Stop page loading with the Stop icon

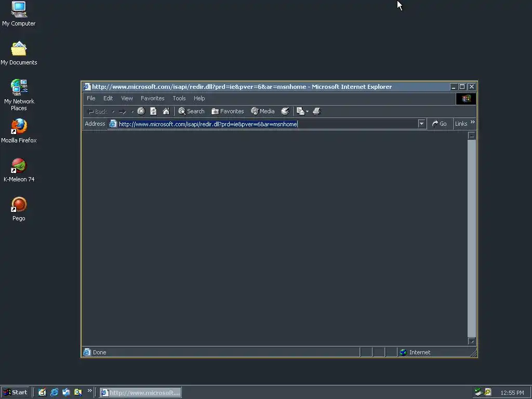[141, 111]
